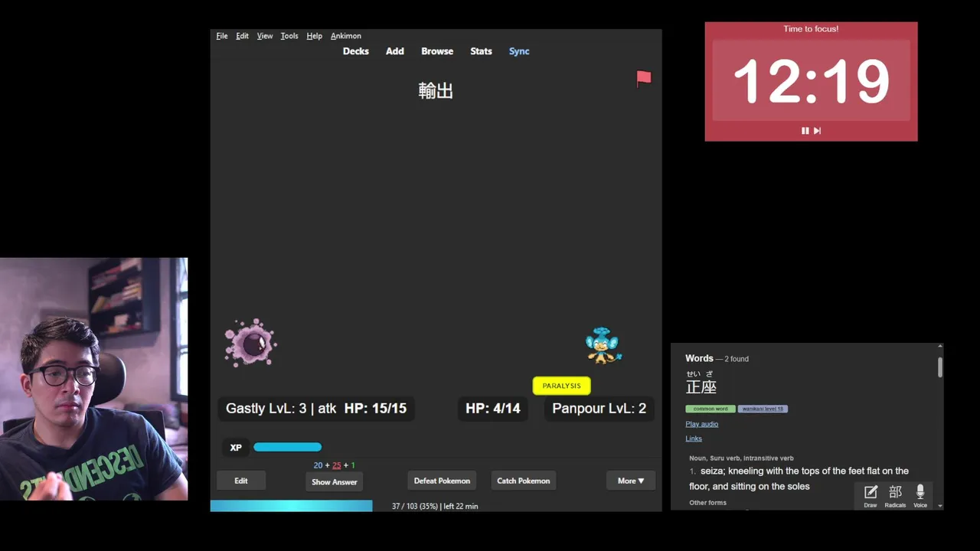This screenshot has width=980, height=551.
Task: Open the Tools menu
Action: coord(289,36)
